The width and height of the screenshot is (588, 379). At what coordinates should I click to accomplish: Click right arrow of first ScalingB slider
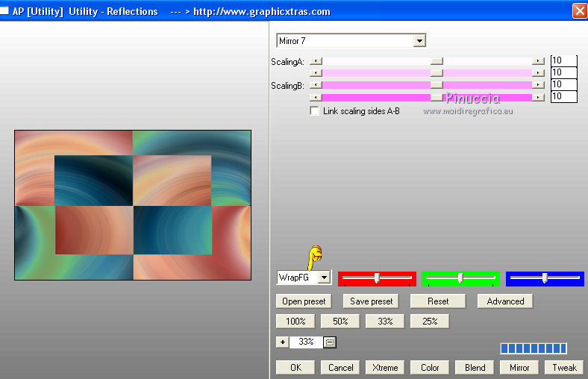538,85
